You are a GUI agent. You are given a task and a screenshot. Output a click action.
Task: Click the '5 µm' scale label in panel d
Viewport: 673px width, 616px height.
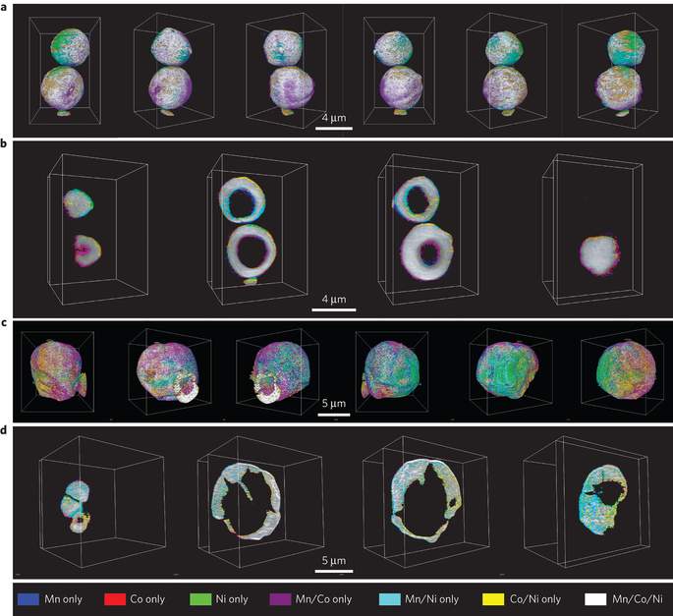tap(334, 561)
